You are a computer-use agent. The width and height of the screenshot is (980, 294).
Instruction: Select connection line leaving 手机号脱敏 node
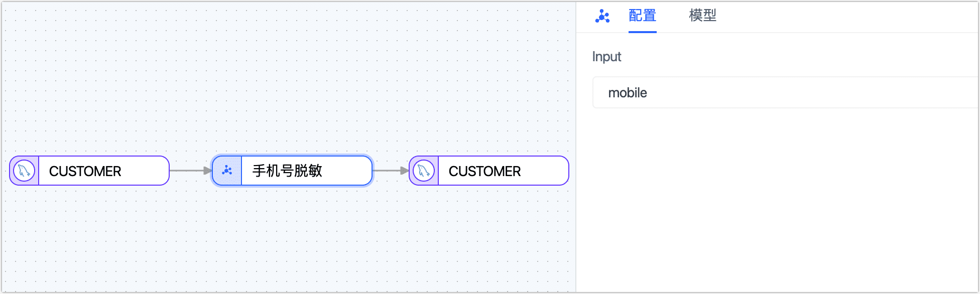(387, 171)
